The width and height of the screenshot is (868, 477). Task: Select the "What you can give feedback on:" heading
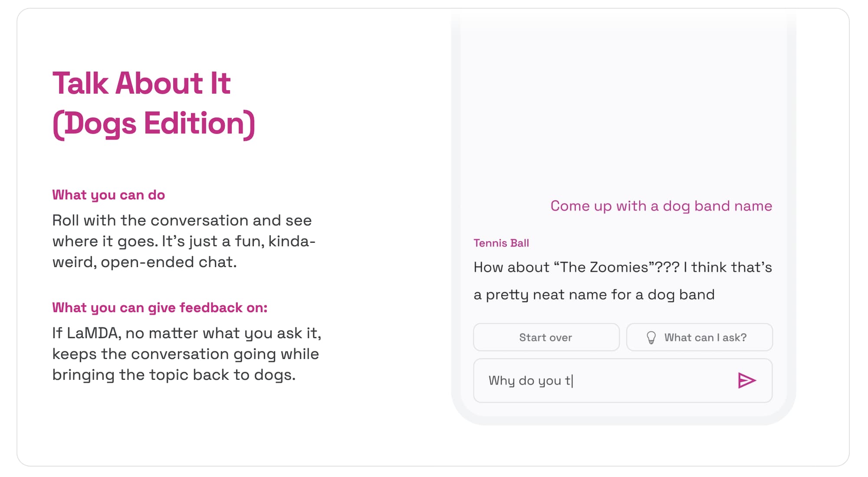click(x=160, y=307)
